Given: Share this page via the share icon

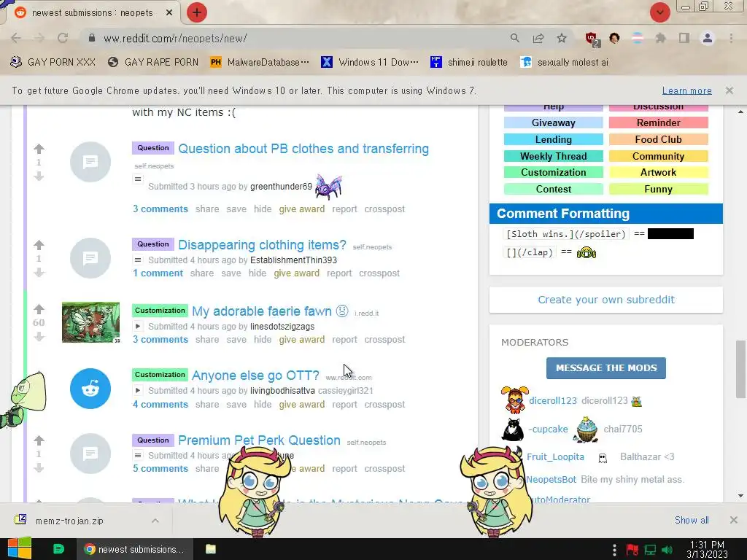Looking at the screenshot, I should click(538, 38).
